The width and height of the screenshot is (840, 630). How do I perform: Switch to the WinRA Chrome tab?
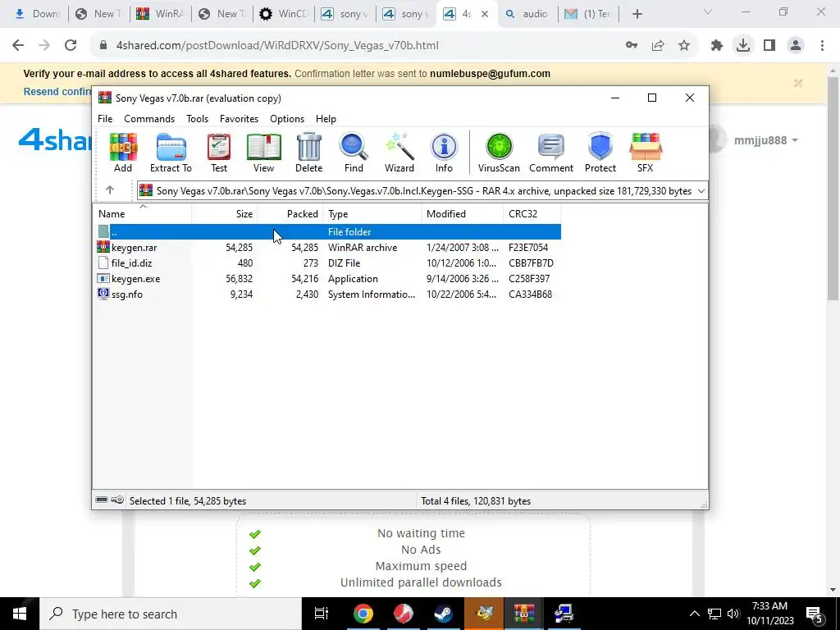point(161,14)
